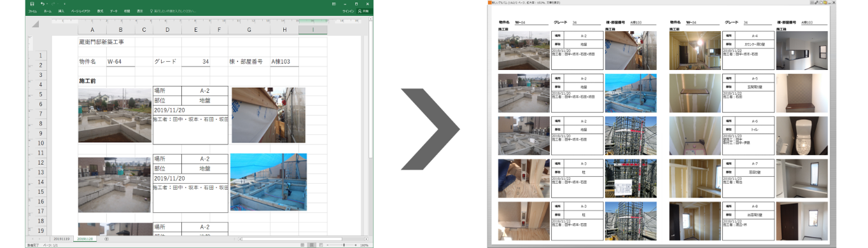This screenshot has width=868, height=248.
Task: Open the 挿入 ribbon tab
Action: pos(61,11)
